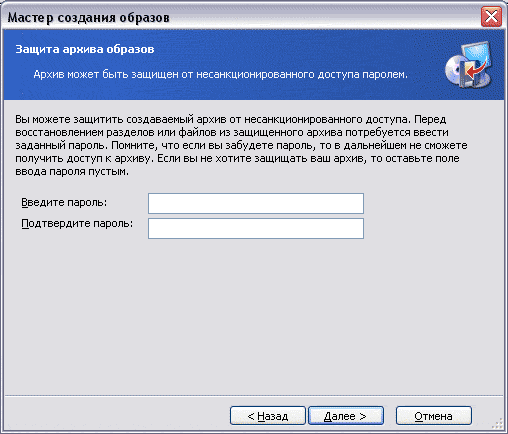Click the 'Подтвердите пароль:' label
508x434 pixels.
(77, 223)
